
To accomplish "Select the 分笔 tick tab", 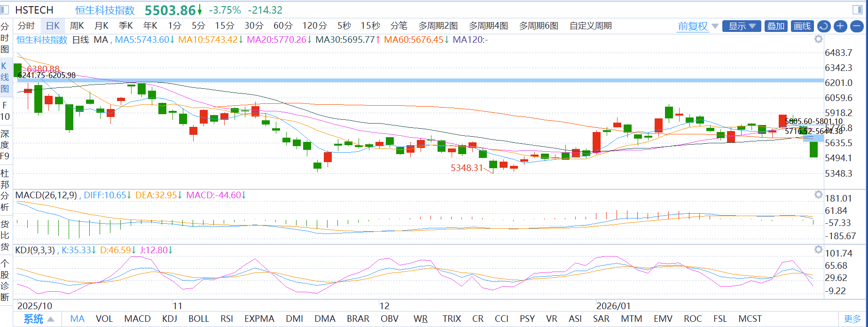I will click(x=399, y=26).
